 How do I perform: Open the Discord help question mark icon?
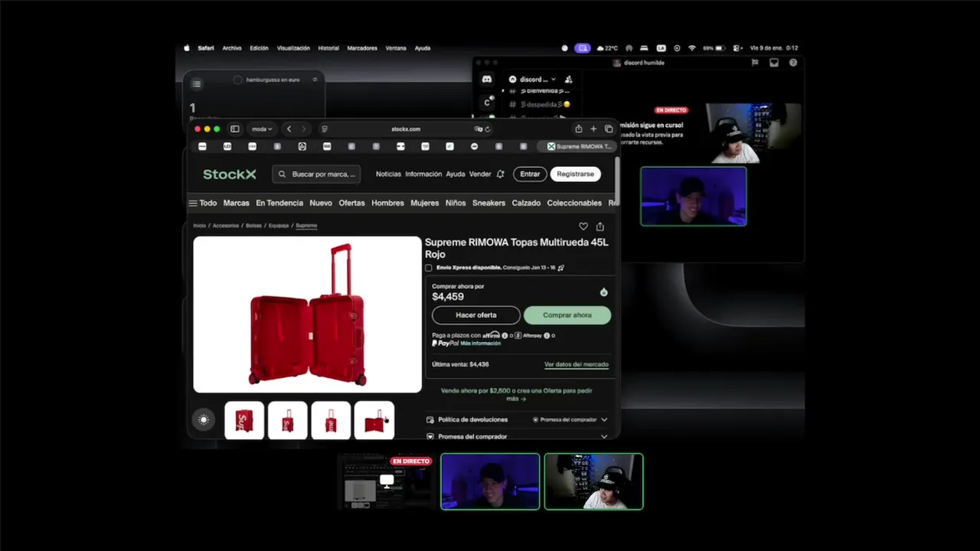click(x=793, y=63)
